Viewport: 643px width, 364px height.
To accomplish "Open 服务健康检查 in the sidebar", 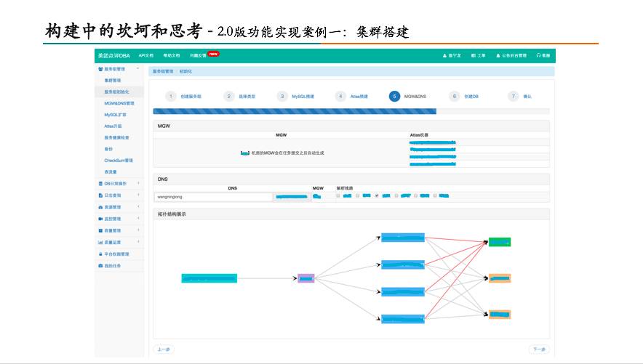I will pos(117,137).
